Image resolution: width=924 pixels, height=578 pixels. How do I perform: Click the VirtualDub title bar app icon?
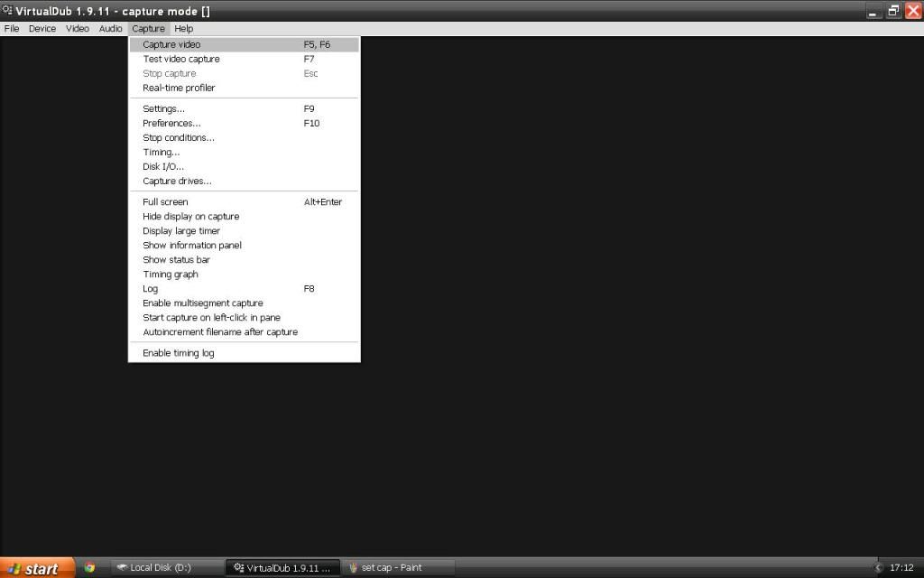point(8,11)
